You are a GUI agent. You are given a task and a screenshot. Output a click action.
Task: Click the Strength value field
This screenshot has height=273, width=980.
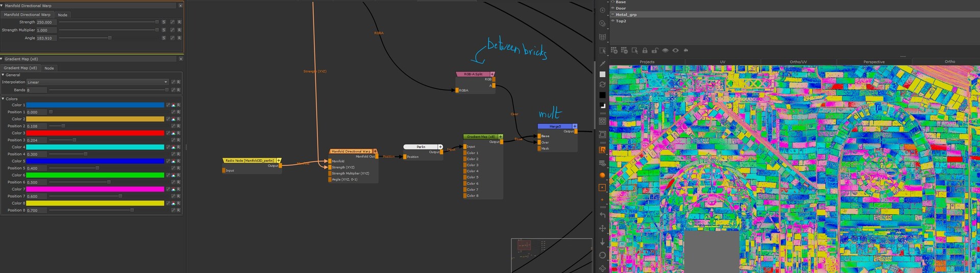click(x=46, y=22)
